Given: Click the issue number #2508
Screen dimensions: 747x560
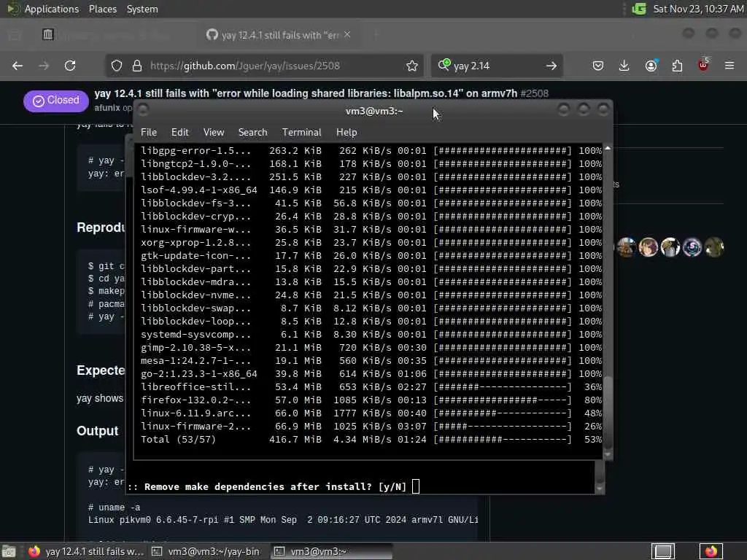Looking at the screenshot, I should (x=535, y=93).
